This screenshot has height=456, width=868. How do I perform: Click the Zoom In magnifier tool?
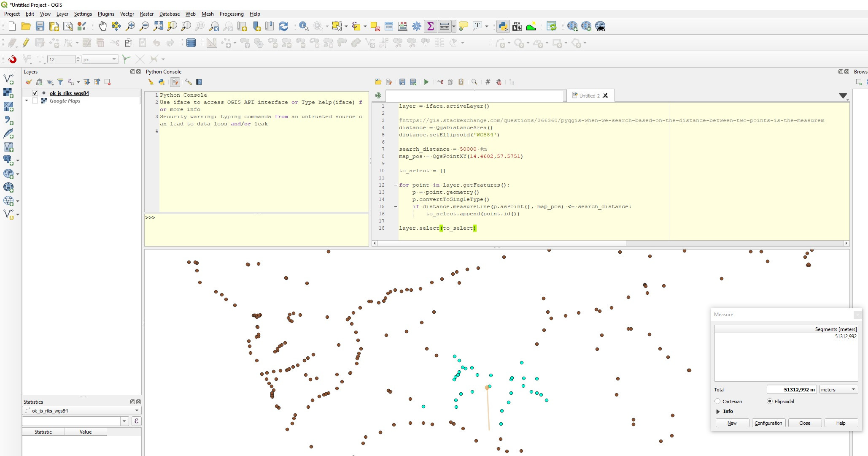(x=130, y=26)
